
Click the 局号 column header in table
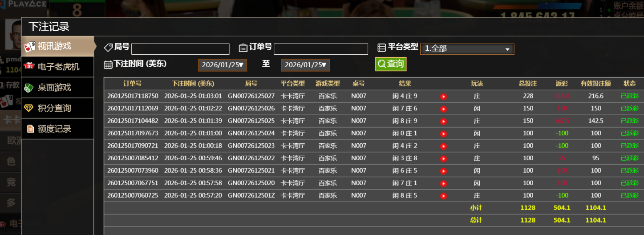click(251, 83)
